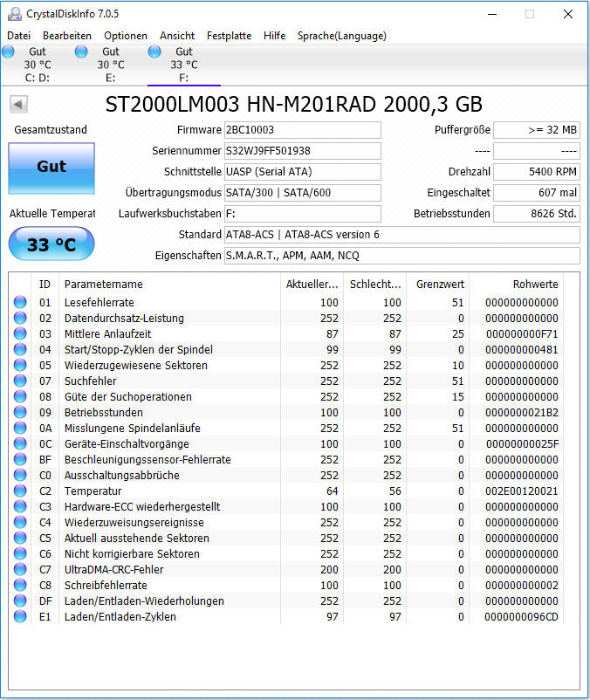
Task: Select Mittlere Anlaufzeit raw value 000000000F71
Action: pos(522,334)
